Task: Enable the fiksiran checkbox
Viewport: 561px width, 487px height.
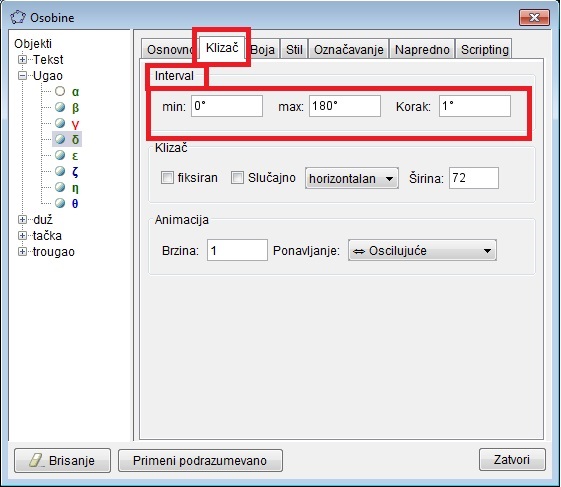Action: pos(167,177)
